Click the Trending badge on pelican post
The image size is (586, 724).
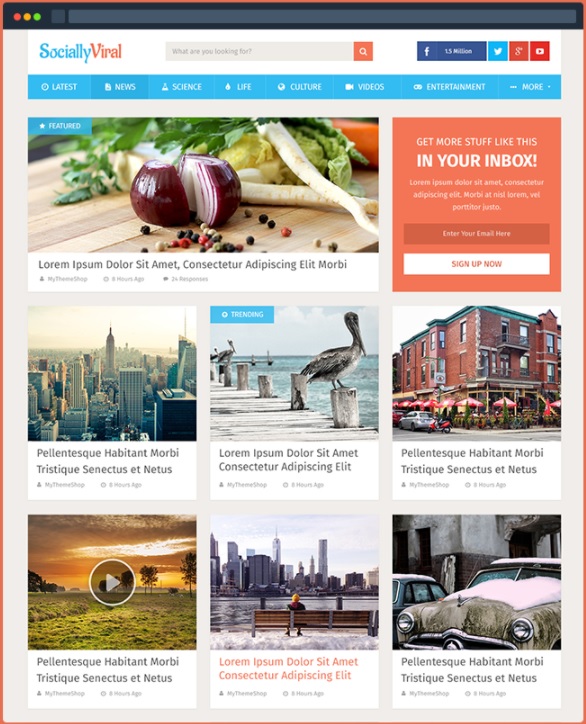[x=242, y=314]
